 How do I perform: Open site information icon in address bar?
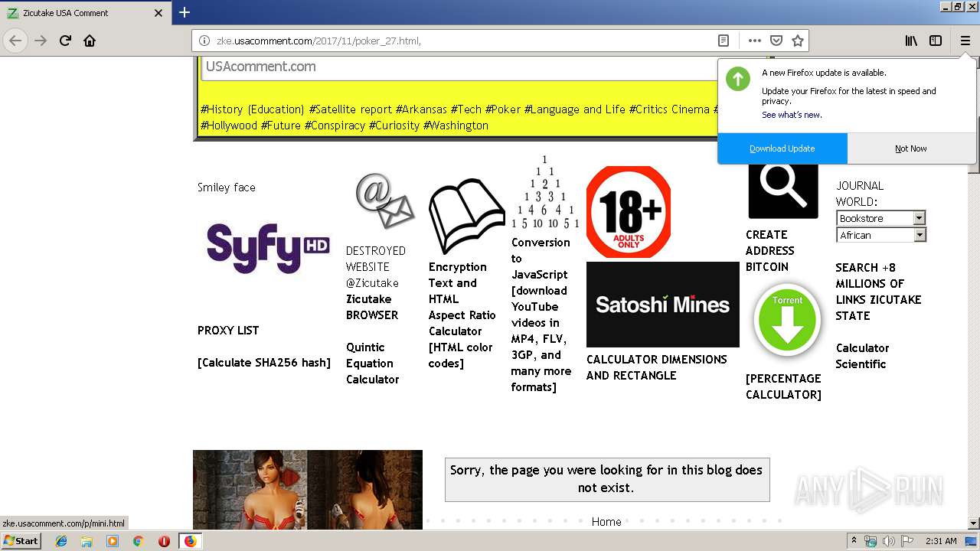tap(204, 41)
